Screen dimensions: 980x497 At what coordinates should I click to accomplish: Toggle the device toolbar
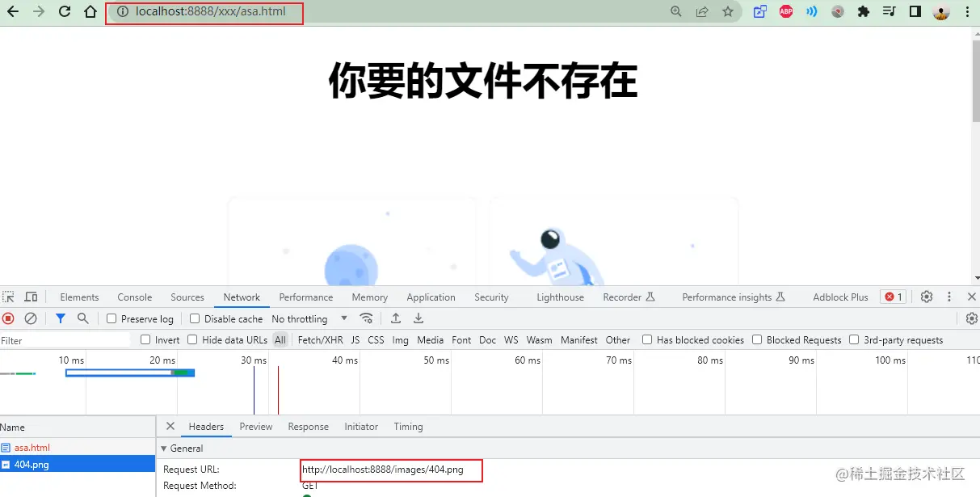[x=31, y=297]
